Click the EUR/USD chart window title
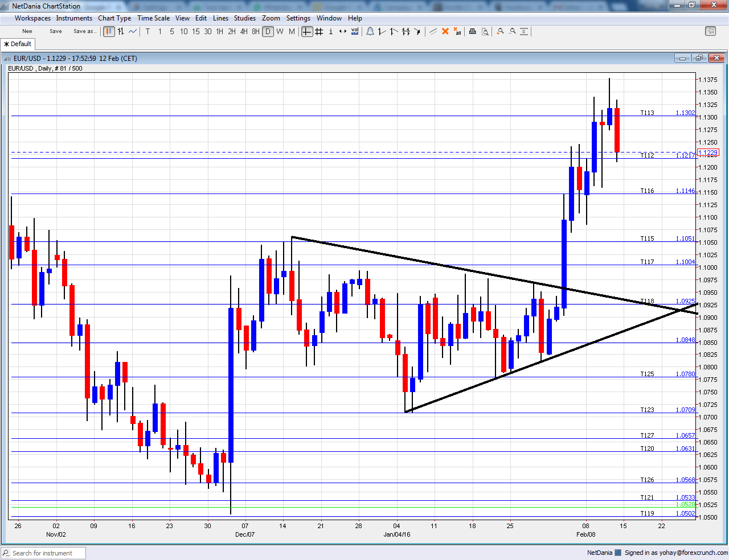This screenshot has height=560, width=729. click(75, 58)
